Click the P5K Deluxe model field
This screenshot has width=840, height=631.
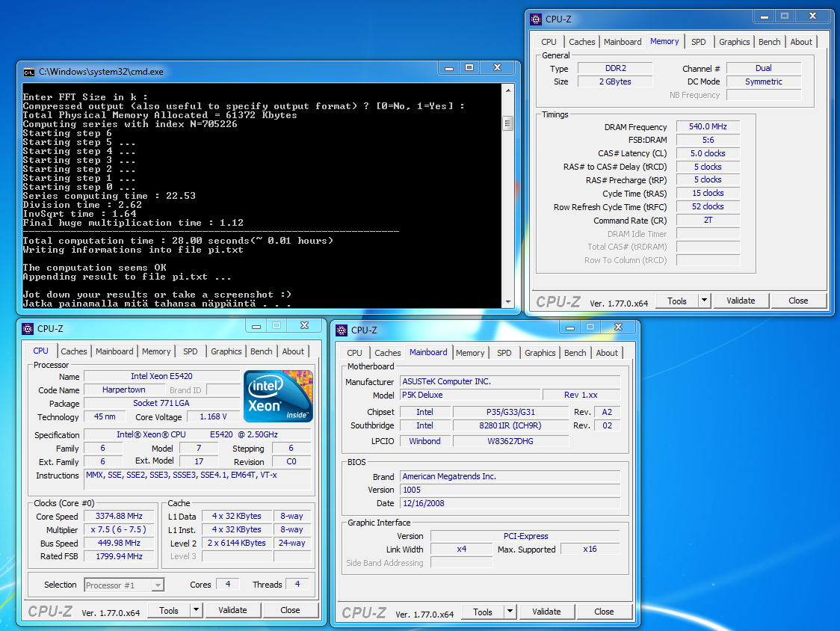point(469,395)
